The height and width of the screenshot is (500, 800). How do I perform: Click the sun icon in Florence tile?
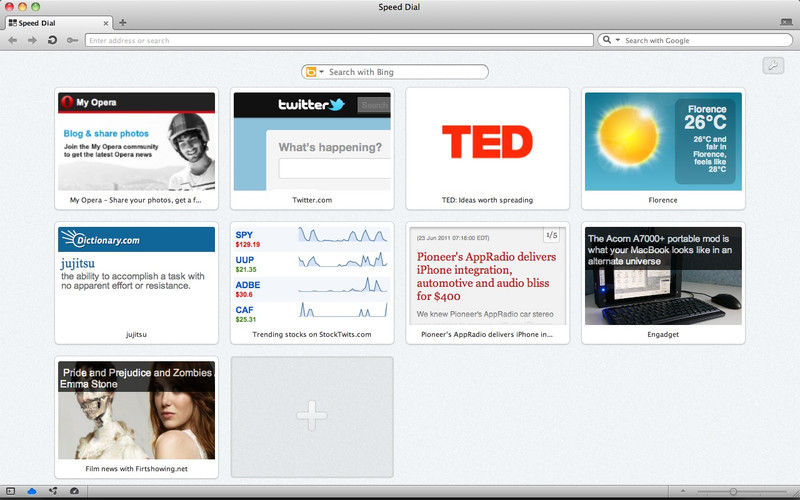tap(628, 135)
